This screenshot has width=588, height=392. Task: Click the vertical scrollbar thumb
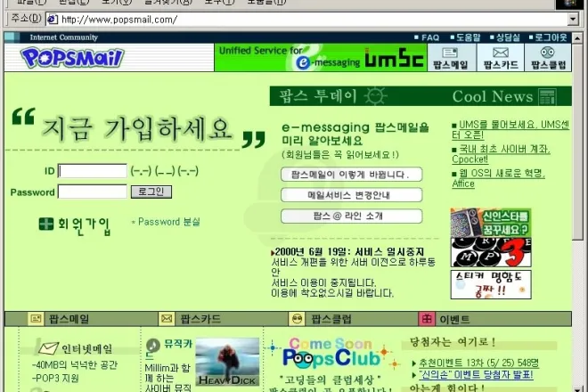(577, 142)
